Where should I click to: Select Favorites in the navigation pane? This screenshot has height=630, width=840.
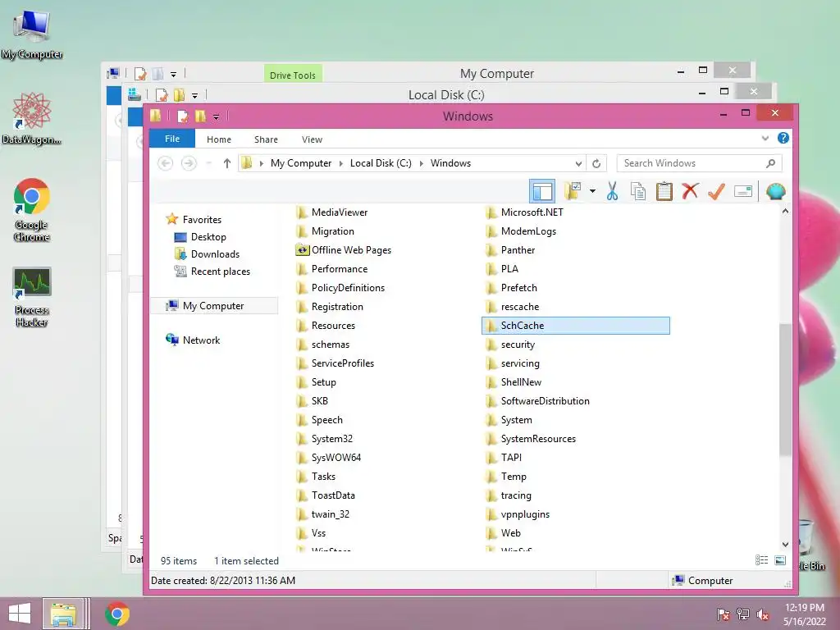(202, 219)
